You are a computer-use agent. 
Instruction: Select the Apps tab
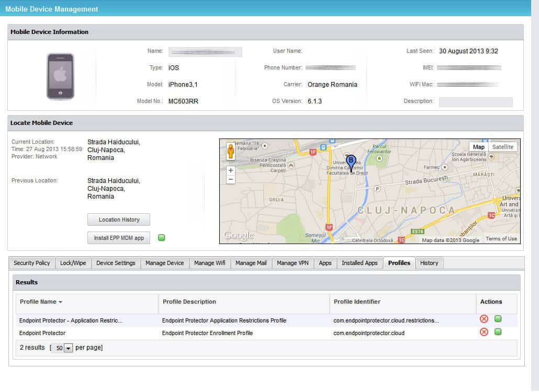[x=325, y=263]
